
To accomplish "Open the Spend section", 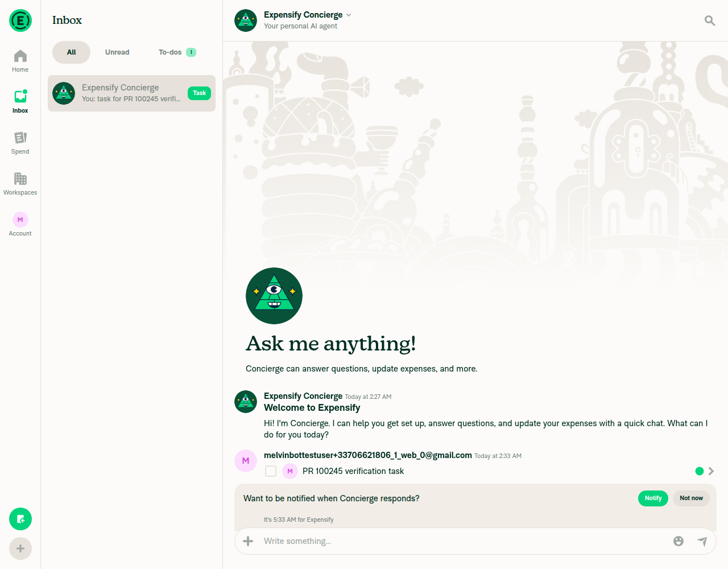I will (20, 143).
